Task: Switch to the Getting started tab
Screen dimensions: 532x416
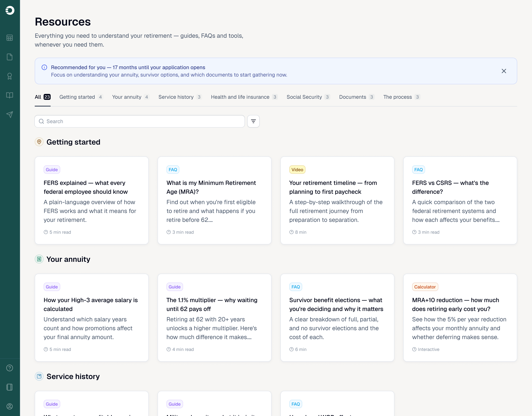Action: click(81, 97)
